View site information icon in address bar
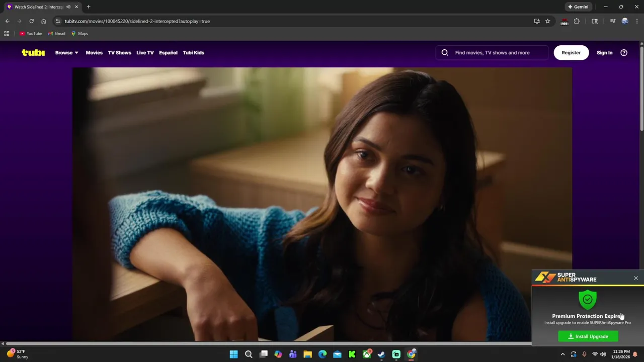This screenshot has height=362, width=644. 58,21
